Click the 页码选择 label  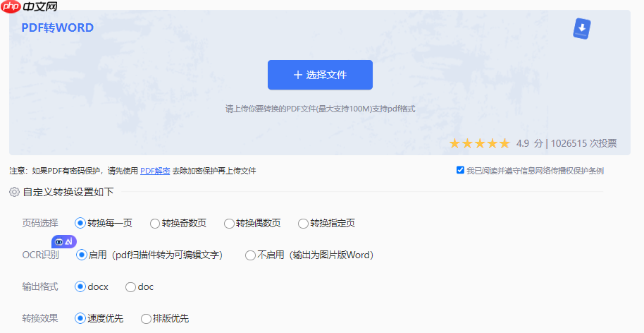[40, 223]
